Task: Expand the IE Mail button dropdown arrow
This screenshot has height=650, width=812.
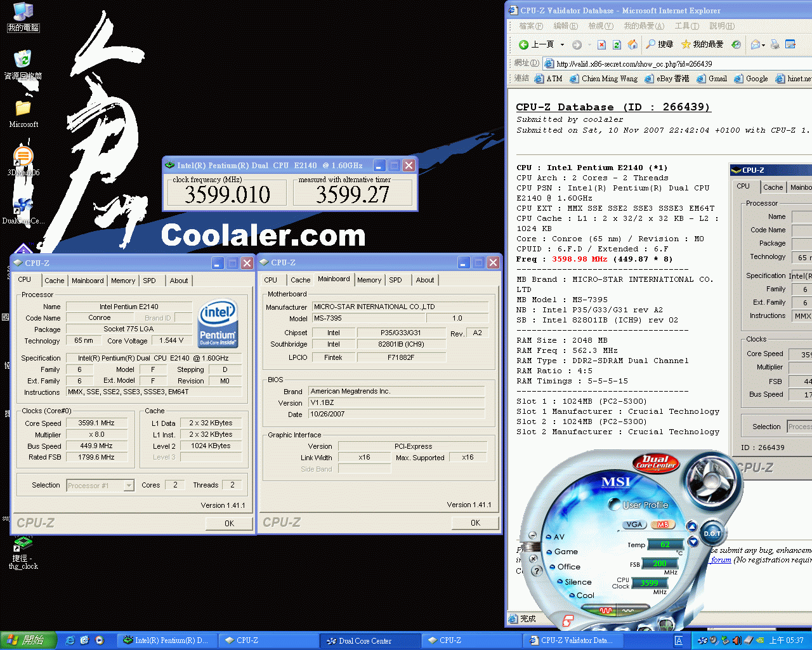Action: point(764,44)
